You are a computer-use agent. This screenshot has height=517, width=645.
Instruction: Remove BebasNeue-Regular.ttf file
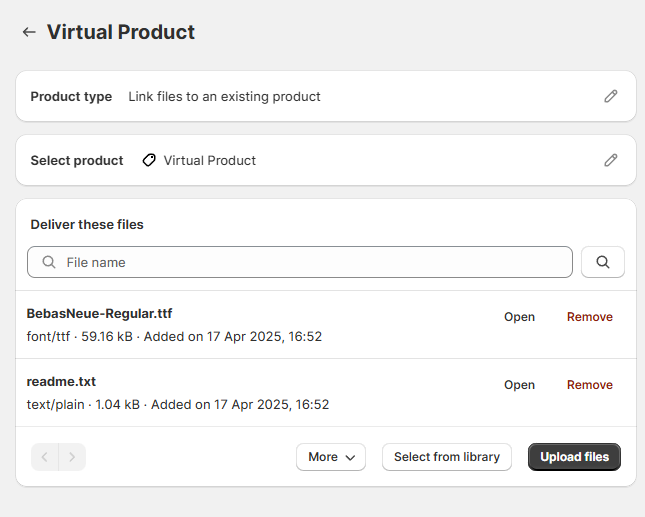pyautogui.click(x=589, y=317)
